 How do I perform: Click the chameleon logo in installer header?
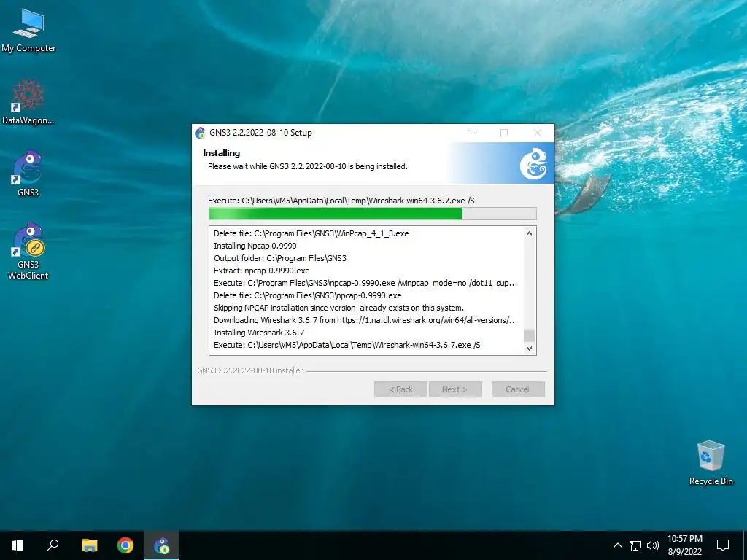coord(533,163)
